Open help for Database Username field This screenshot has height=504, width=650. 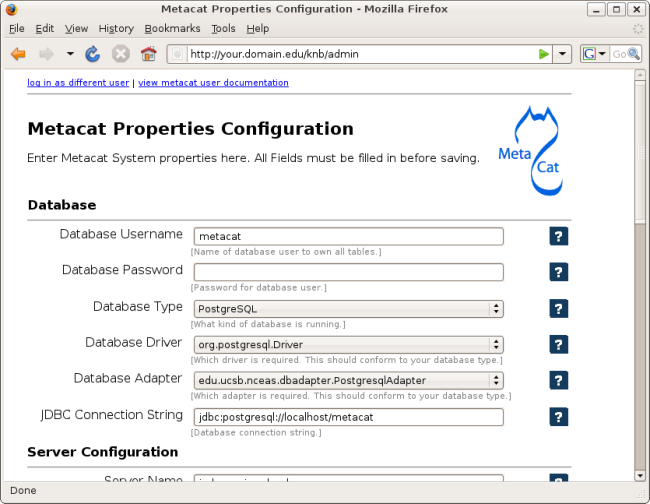point(559,236)
